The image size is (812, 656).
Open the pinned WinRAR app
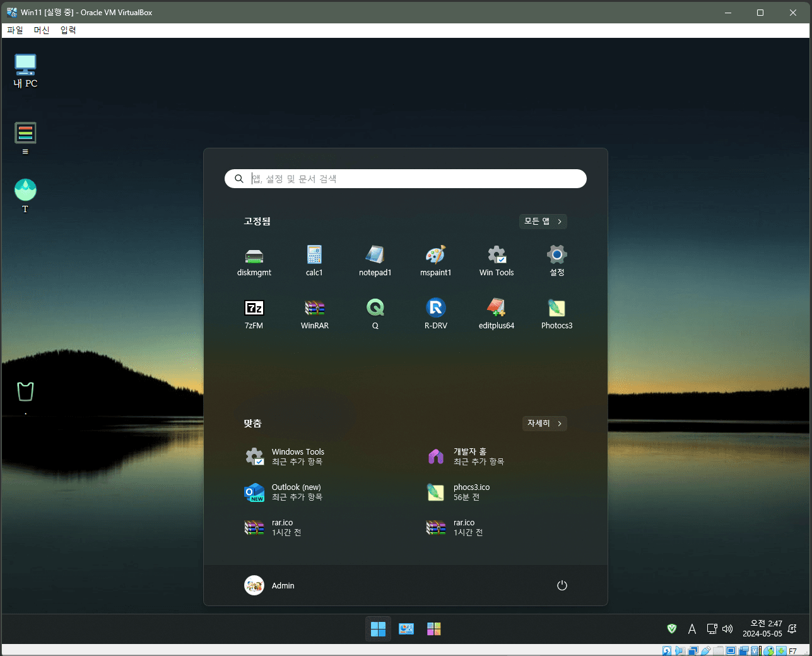tap(314, 314)
